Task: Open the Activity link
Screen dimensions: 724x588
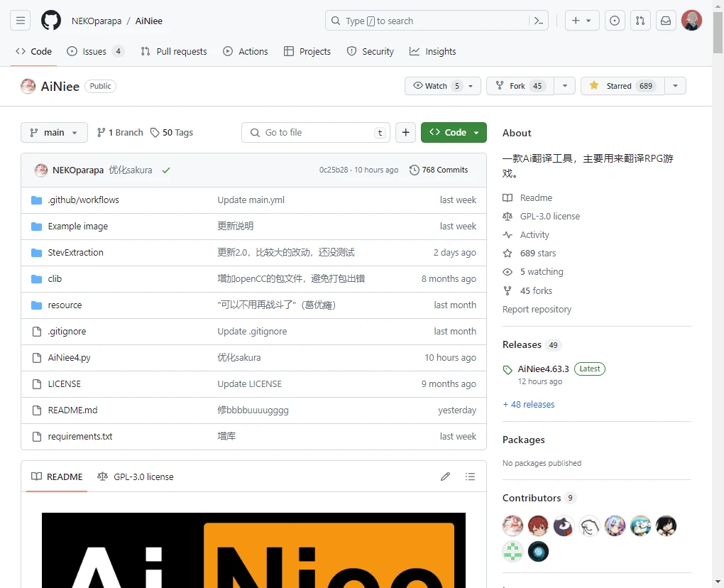Action: click(534, 234)
